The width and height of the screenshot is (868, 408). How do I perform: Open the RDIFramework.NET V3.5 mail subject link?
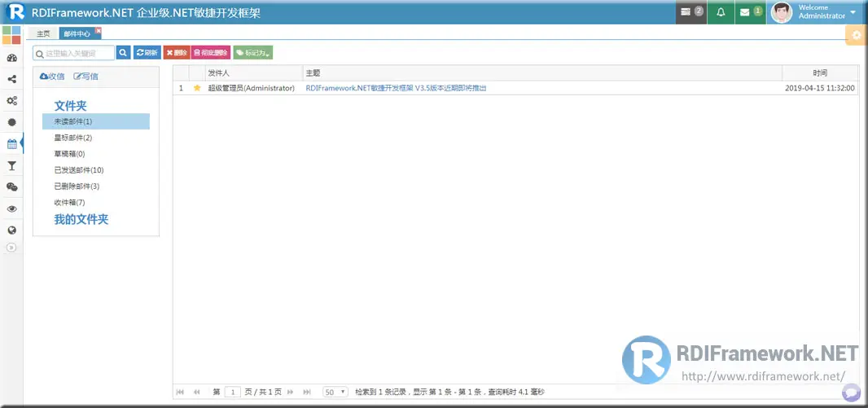tap(396, 88)
